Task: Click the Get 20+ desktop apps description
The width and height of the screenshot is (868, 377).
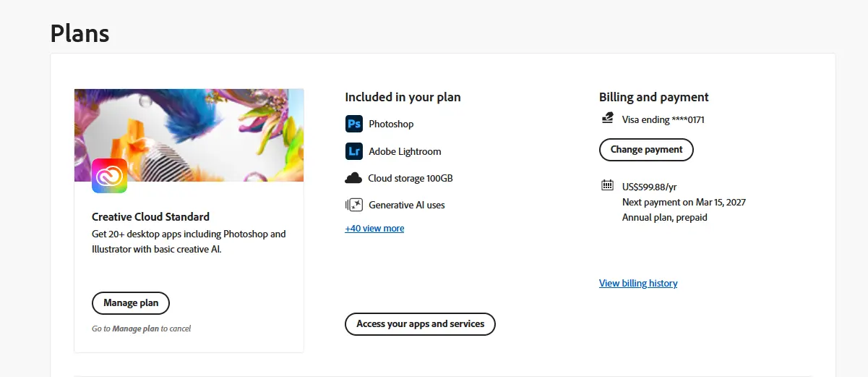Action: [x=189, y=242]
